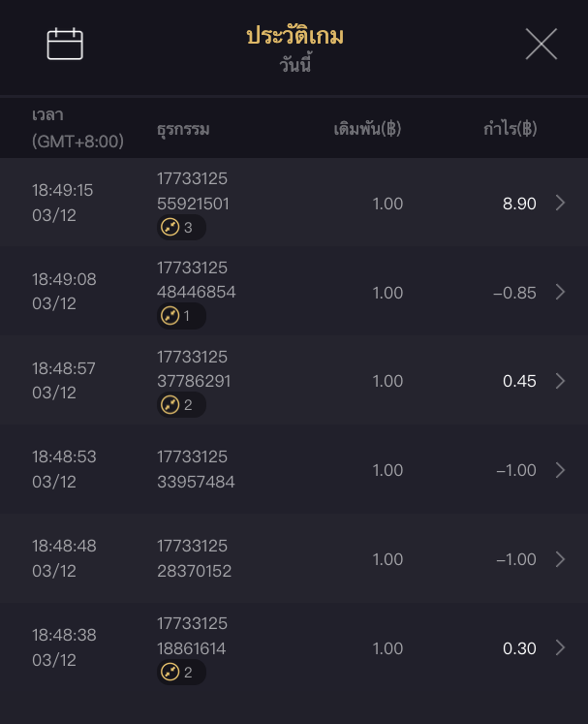Click free-spin badge on 18:49:08 record
The height and width of the screenshot is (724, 588).
coord(181,316)
